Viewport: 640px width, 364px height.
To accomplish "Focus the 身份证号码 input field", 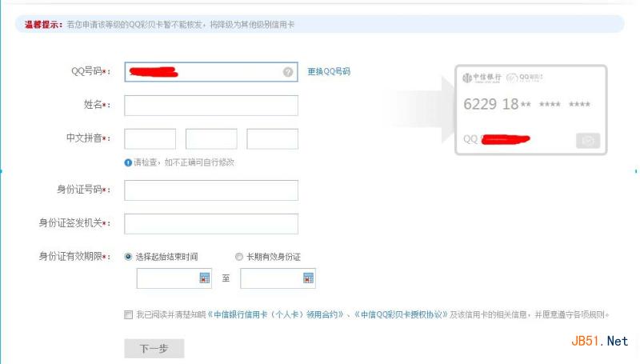I will coord(211,190).
